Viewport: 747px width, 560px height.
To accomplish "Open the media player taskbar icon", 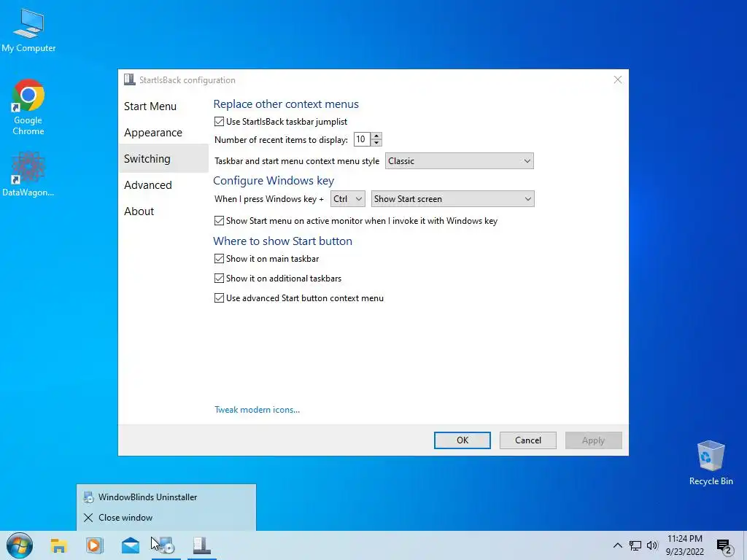I will pyautogui.click(x=94, y=545).
